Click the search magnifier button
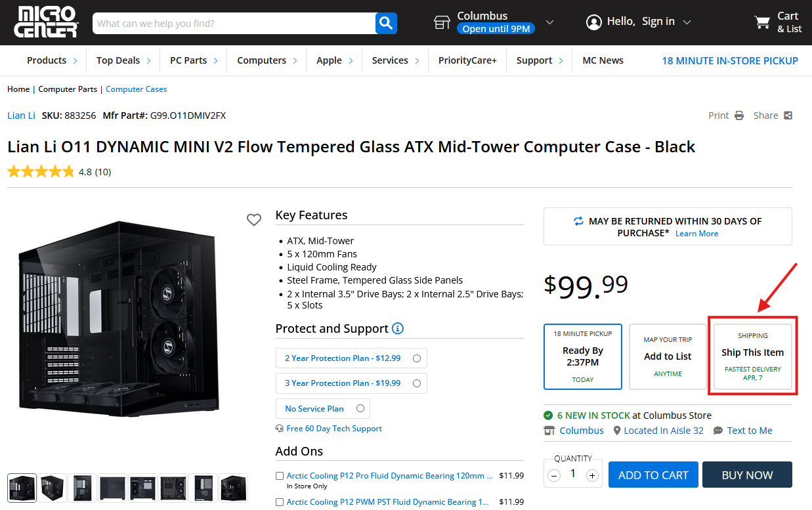This screenshot has width=812, height=510. pyautogui.click(x=386, y=24)
